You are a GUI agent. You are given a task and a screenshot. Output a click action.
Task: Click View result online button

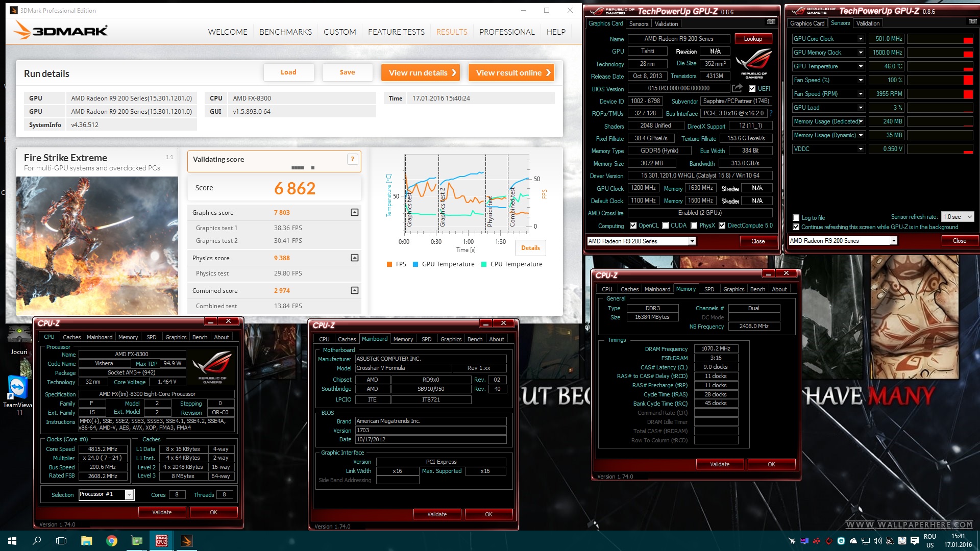(511, 72)
